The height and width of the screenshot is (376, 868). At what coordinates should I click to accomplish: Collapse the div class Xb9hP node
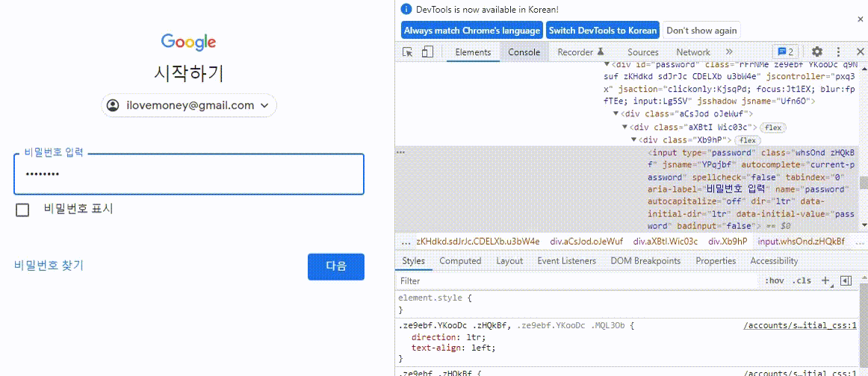coord(634,140)
